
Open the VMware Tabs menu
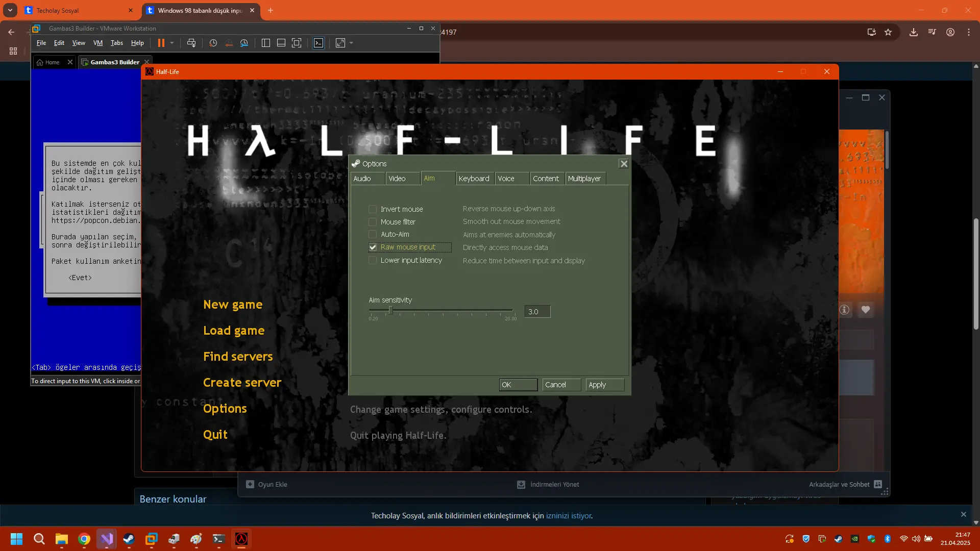coord(117,43)
